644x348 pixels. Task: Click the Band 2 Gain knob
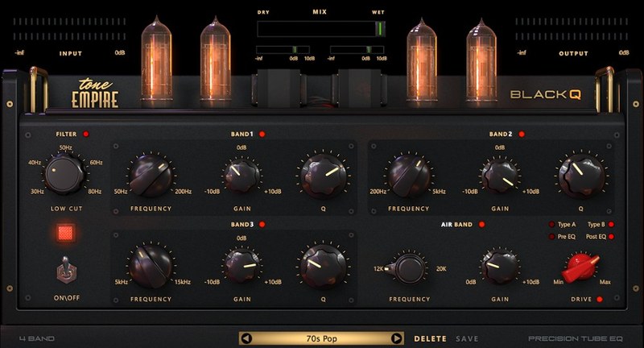(x=500, y=176)
